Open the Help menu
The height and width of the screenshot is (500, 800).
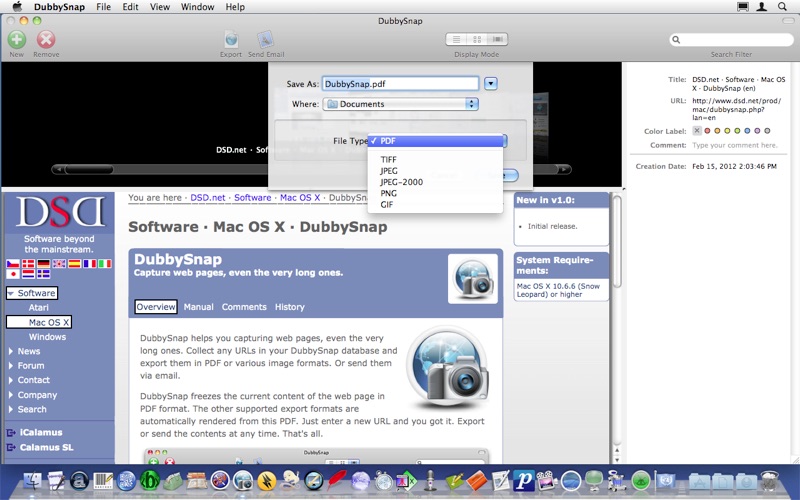[235, 7]
